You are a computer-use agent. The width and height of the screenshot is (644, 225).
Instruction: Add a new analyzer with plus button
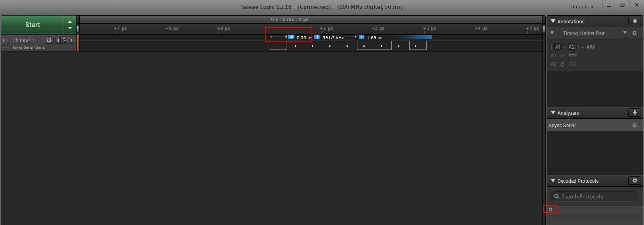coord(635,113)
